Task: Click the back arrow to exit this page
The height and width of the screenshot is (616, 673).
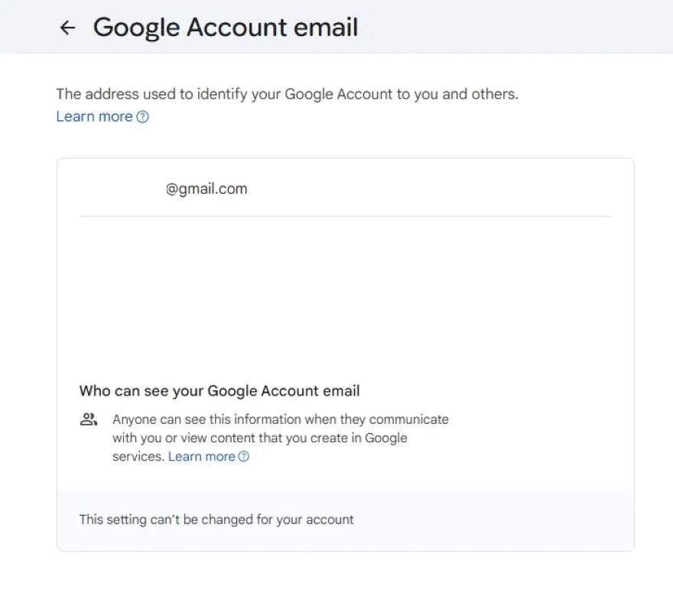Action: pyautogui.click(x=67, y=28)
